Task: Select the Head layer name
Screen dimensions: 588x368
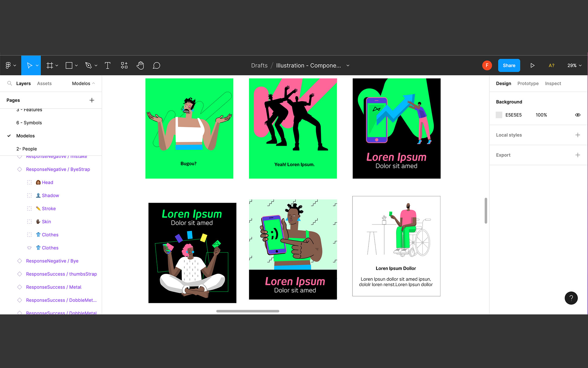Action: [47, 182]
